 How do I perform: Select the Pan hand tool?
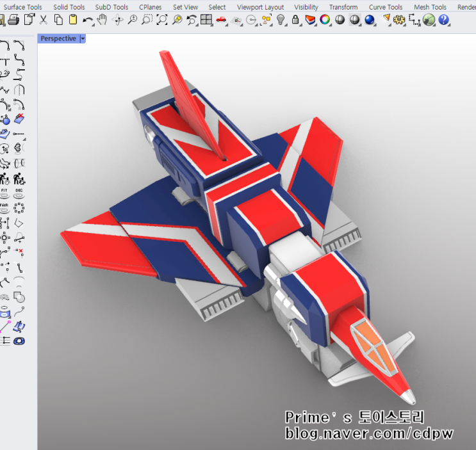pyautogui.click(x=103, y=20)
